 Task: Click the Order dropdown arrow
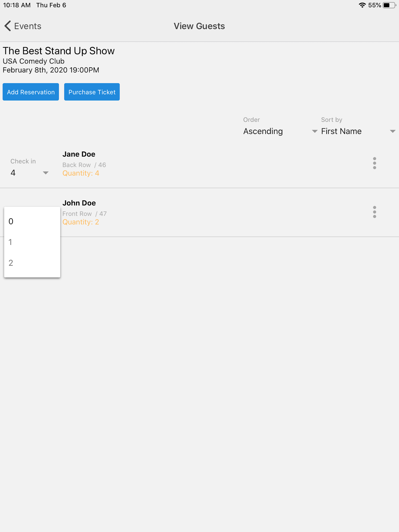point(314,131)
